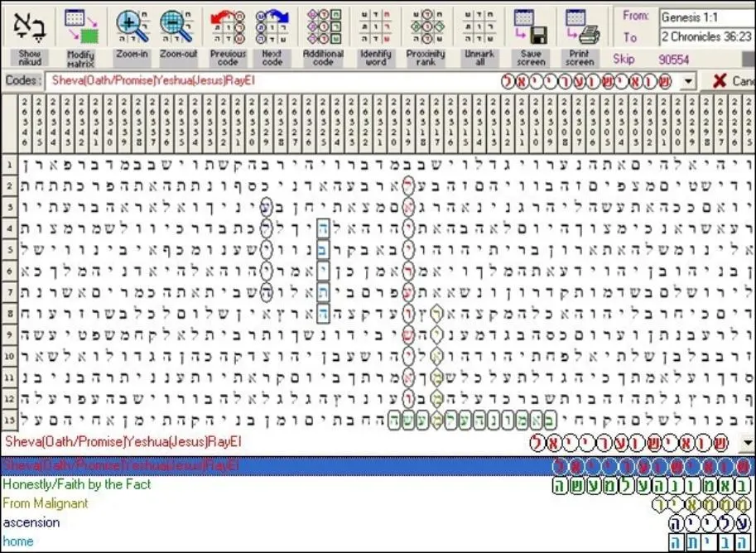Click column header 26346
Screen dimensions: 756x553
(x=25, y=123)
